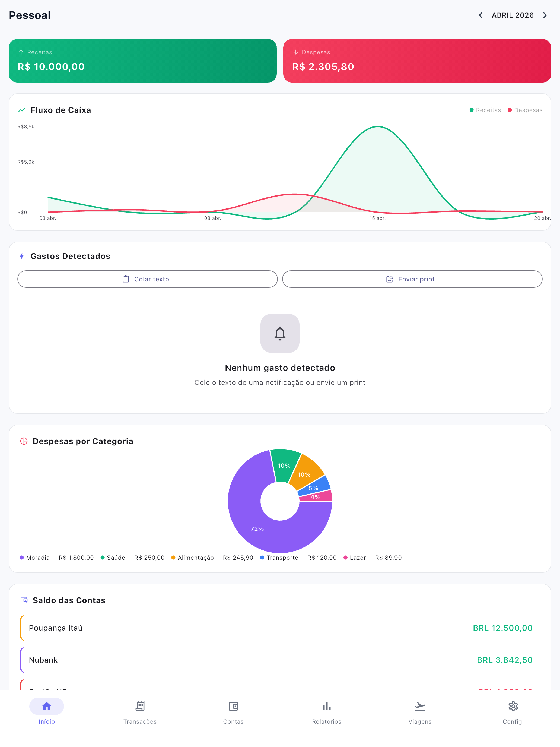
Task: Click legend entry Lazer — R$ 89,90
Action: click(372, 558)
